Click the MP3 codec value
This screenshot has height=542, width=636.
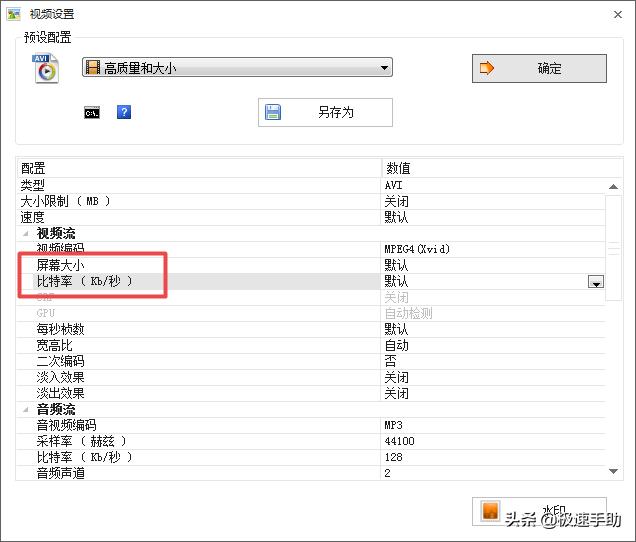(393, 425)
